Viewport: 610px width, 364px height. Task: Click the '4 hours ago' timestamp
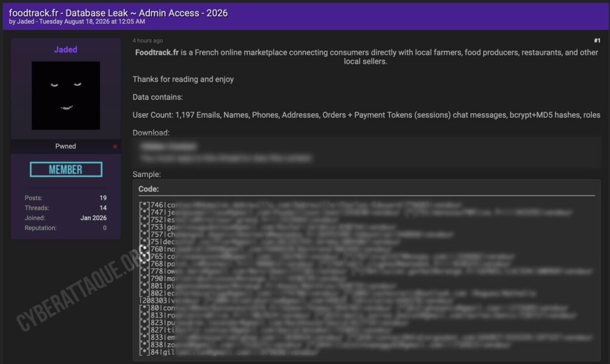pos(148,41)
